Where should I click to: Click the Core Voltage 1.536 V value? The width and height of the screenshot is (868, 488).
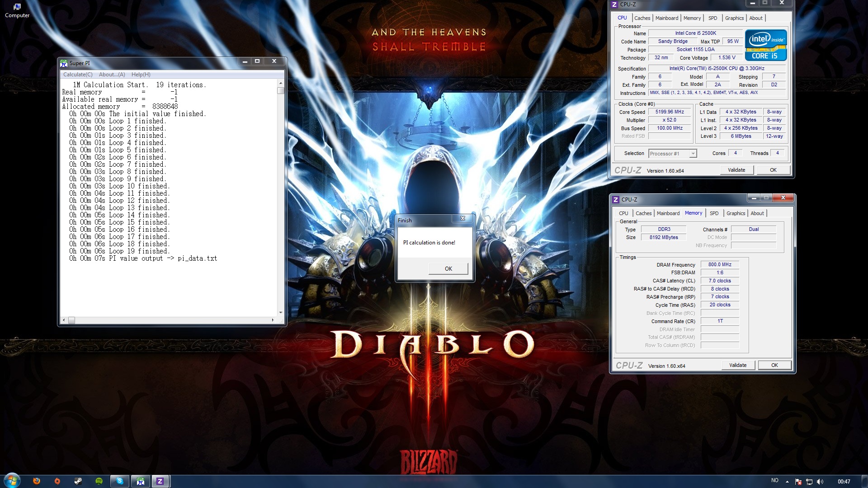tap(726, 57)
